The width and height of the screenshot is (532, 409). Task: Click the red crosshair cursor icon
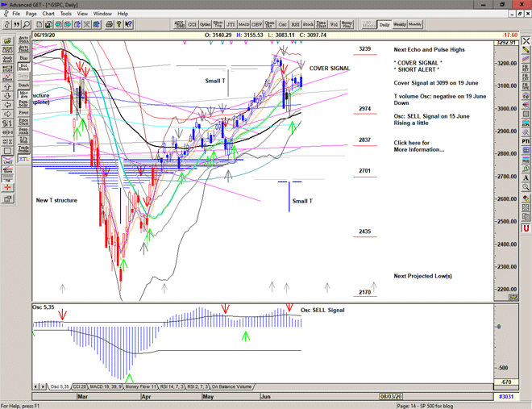tap(7, 188)
